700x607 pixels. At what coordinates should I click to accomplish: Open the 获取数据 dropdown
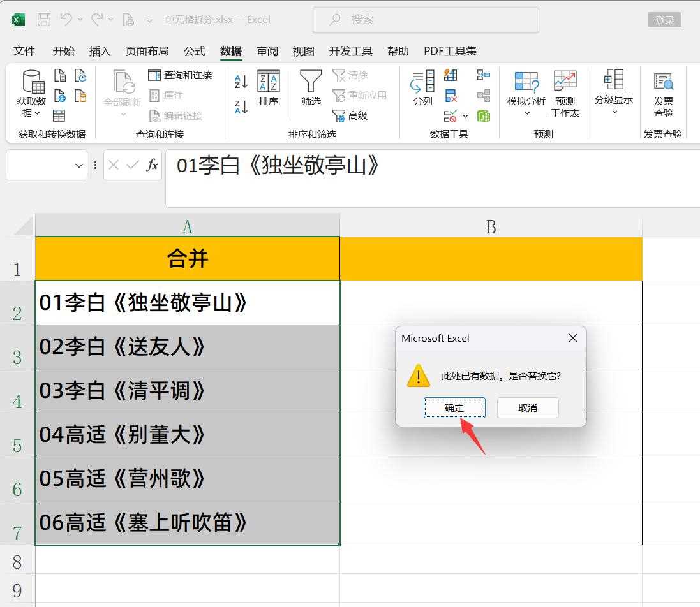pos(32,94)
